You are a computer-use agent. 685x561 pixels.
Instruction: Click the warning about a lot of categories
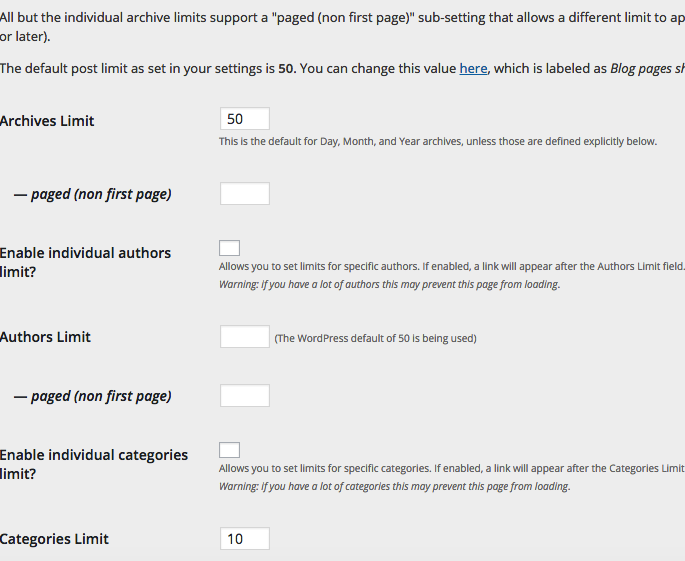pyautogui.click(x=394, y=487)
